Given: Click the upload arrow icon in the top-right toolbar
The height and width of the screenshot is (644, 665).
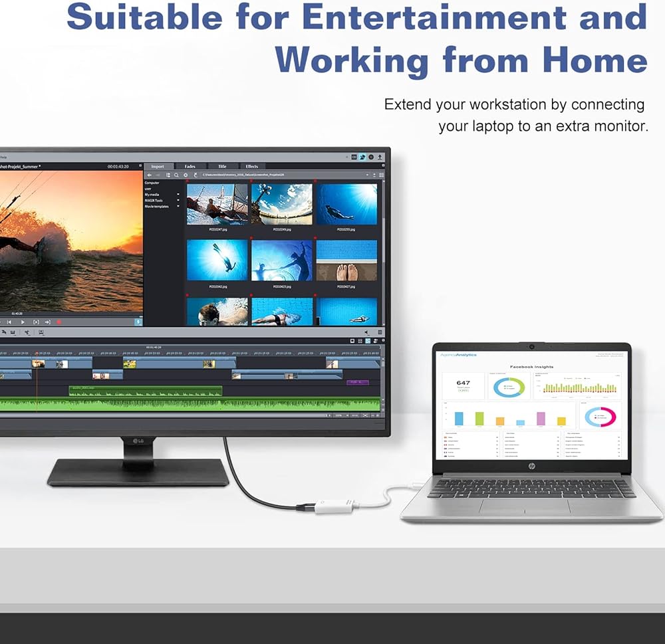Looking at the screenshot, I should pyautogui.click(x=380, y=158).
